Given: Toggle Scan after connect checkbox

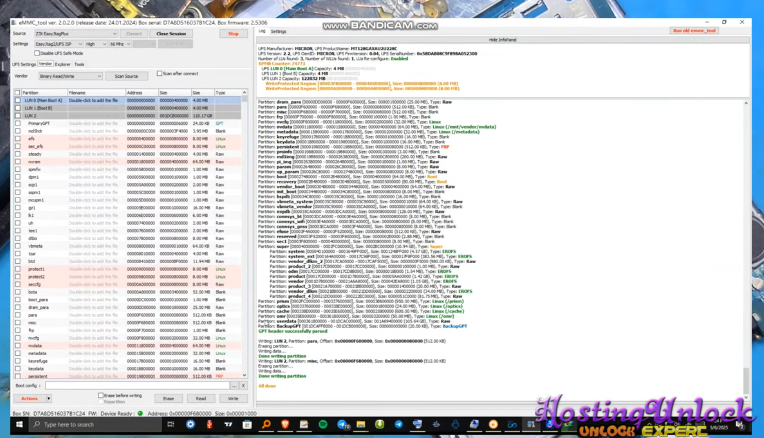Looking at the screenshot, I should [160, 74].
